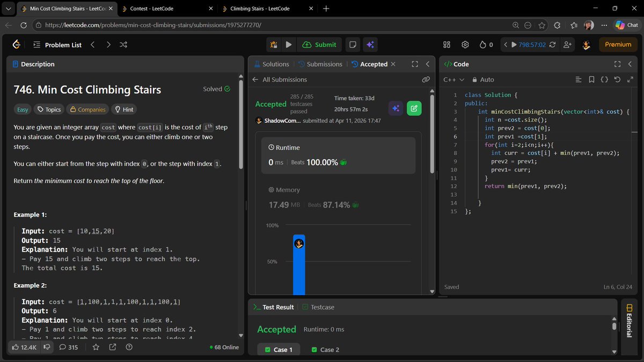
Task: Click the curly braces snippet icon
Action: click(604, 79)
